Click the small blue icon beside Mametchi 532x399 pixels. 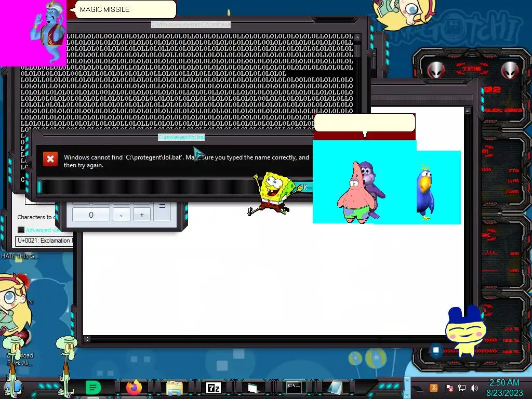point(436,350)
